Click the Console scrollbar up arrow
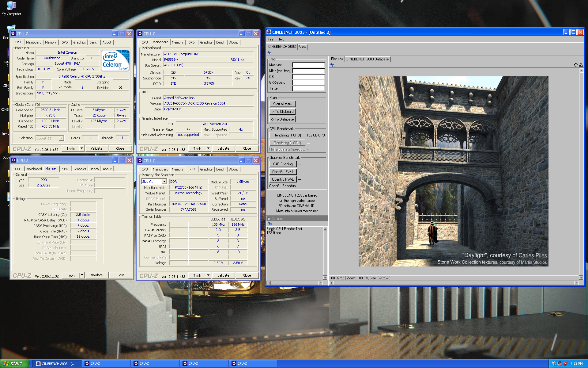588x368 pixels. (325, 229)
